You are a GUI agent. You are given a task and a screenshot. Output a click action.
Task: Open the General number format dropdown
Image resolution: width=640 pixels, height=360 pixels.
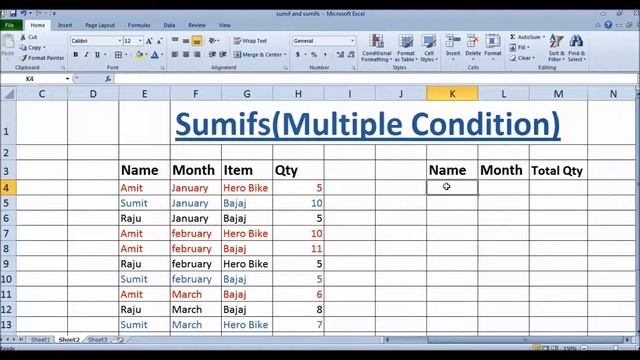(353, 41)
